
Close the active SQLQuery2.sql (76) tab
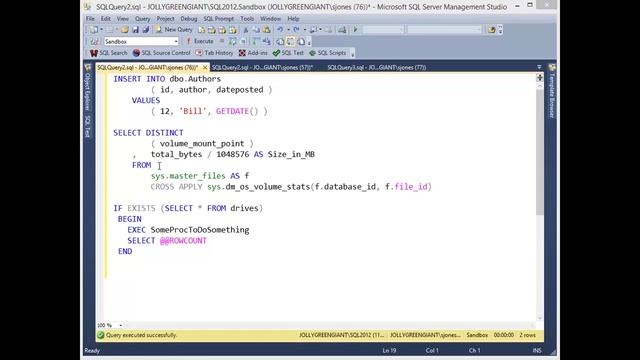coord(205,68)
